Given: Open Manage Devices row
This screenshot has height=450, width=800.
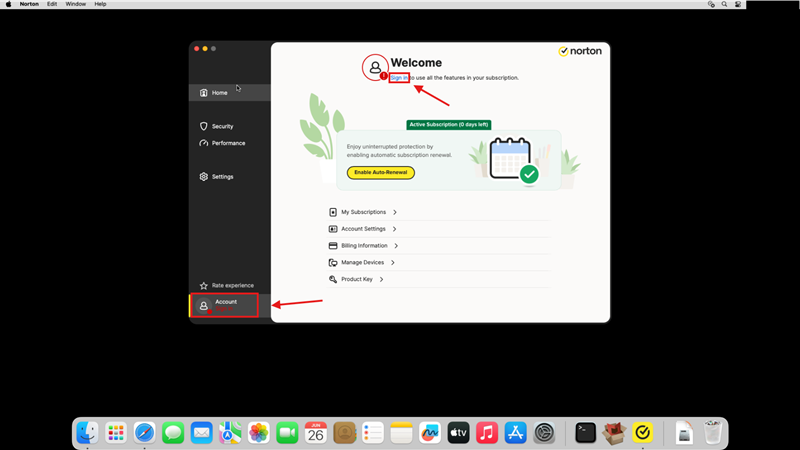Looking at the screenshot, I should (x=439, y=263).
